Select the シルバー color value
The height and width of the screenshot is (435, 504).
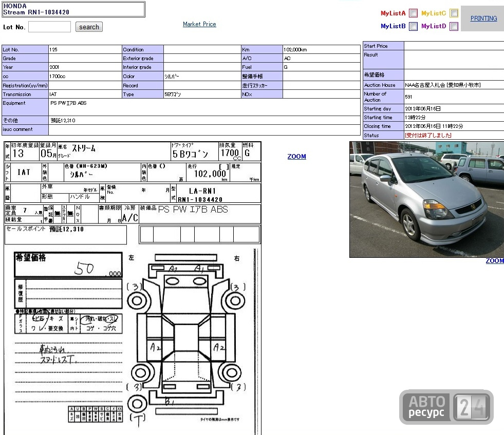point(172,76)
